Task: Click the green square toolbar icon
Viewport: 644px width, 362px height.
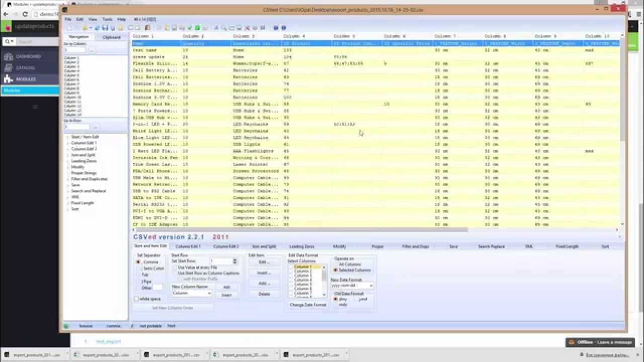Action: pyautogui.click(x=197, y=28)
